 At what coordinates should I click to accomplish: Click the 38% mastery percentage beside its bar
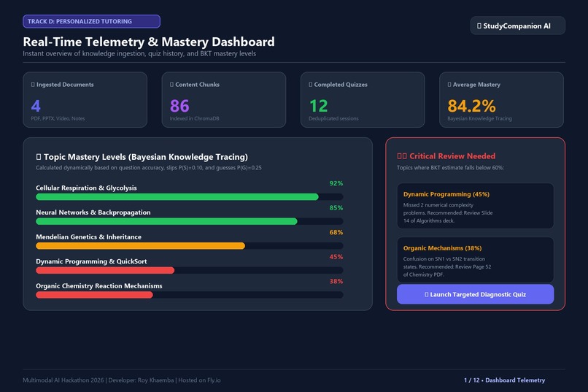(x=336, y=281)
